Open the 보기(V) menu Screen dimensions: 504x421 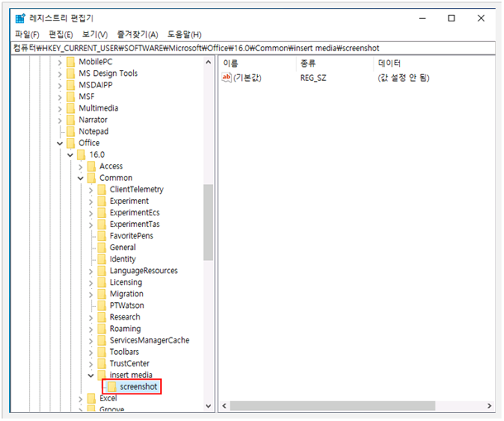[x=95, y=35]
